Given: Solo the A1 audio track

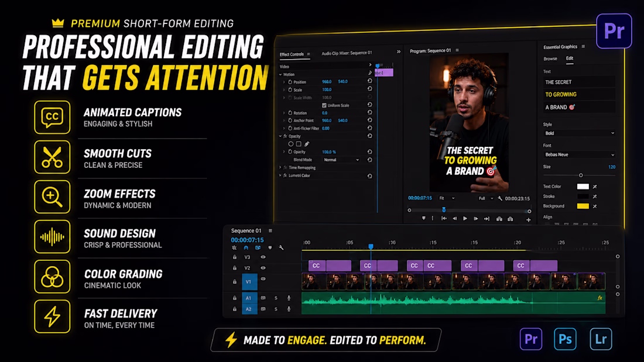Looking at the screenshot, I should click(x=276, y=298).
